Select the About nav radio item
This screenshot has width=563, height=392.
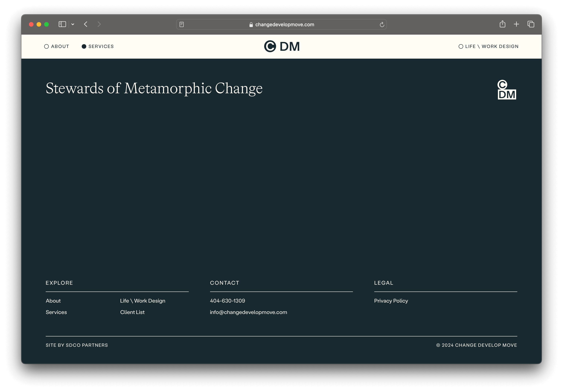[57, 46]
